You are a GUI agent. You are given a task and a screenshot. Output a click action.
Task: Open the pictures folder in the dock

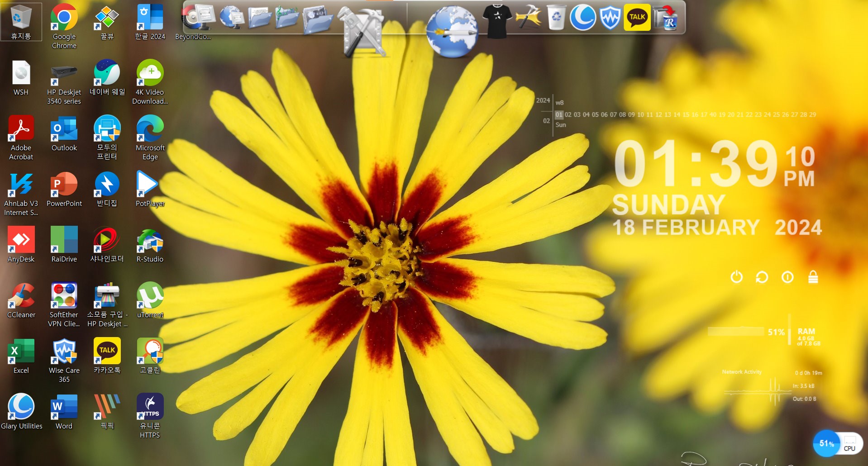coord(318,19)
